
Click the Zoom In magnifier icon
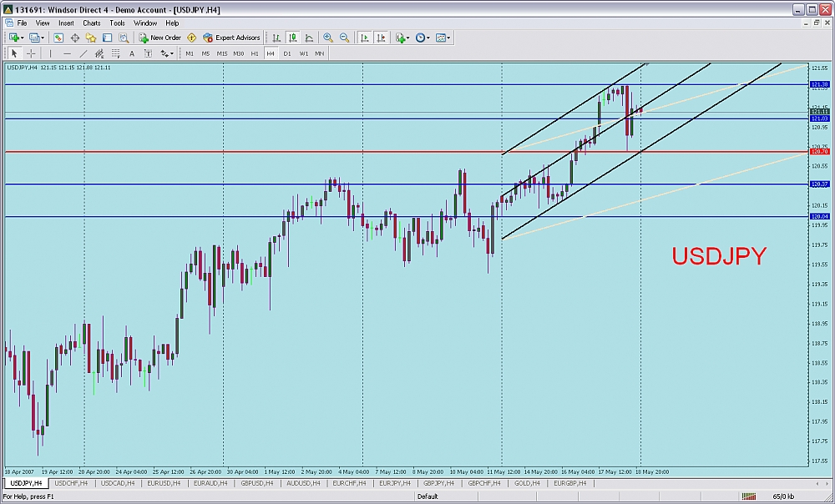pyautogui.click(x=328, y=38)
